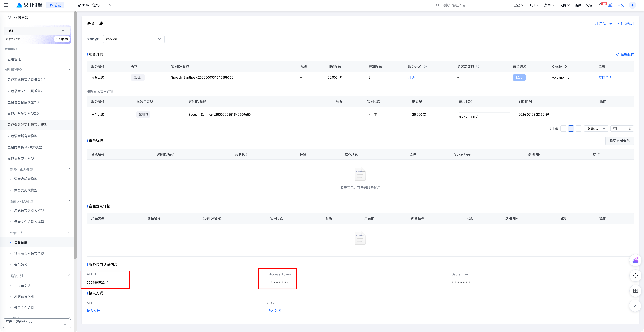Click the external link icon for 有声内容创作平台
The width and height of the screenshot is (644, 332).
click(x=65, y=323)
